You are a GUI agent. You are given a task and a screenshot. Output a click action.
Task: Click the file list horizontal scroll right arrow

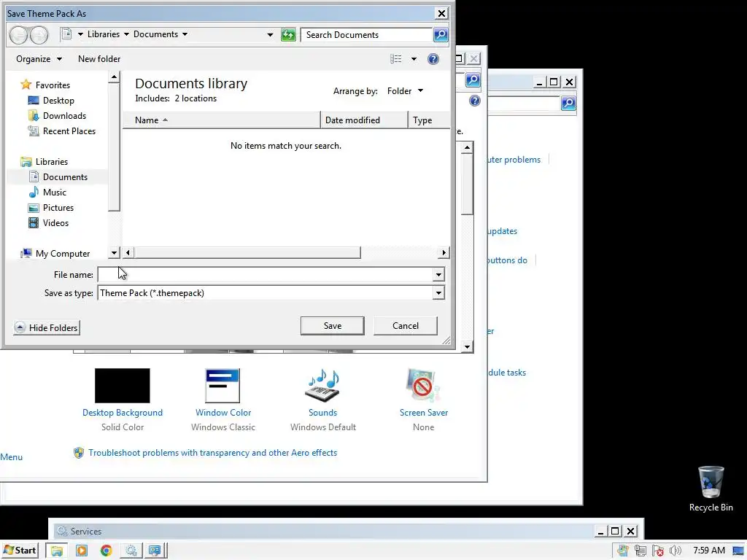click(x=444, y=252)
